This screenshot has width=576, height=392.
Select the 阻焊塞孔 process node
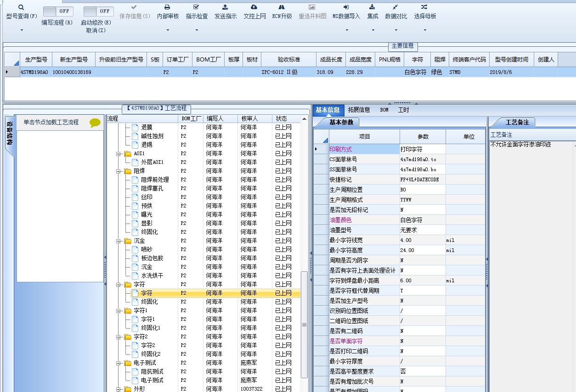point(152,188)
